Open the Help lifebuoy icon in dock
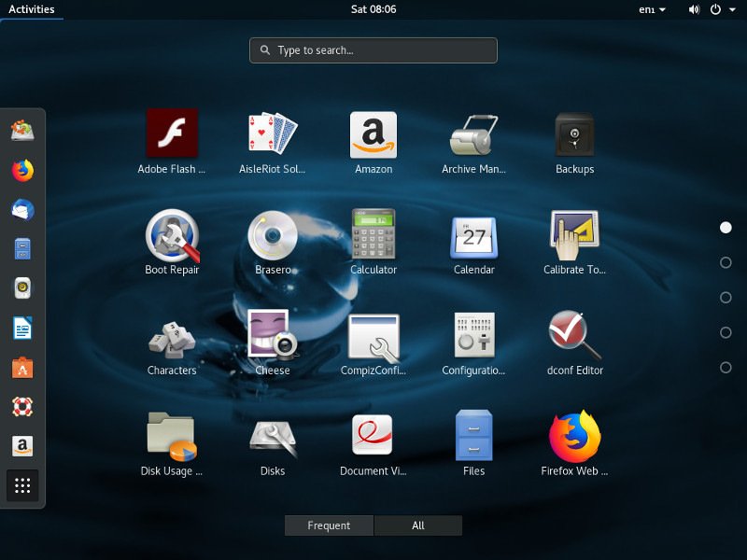This screenshot has height=560, width=747. [22, 407]
